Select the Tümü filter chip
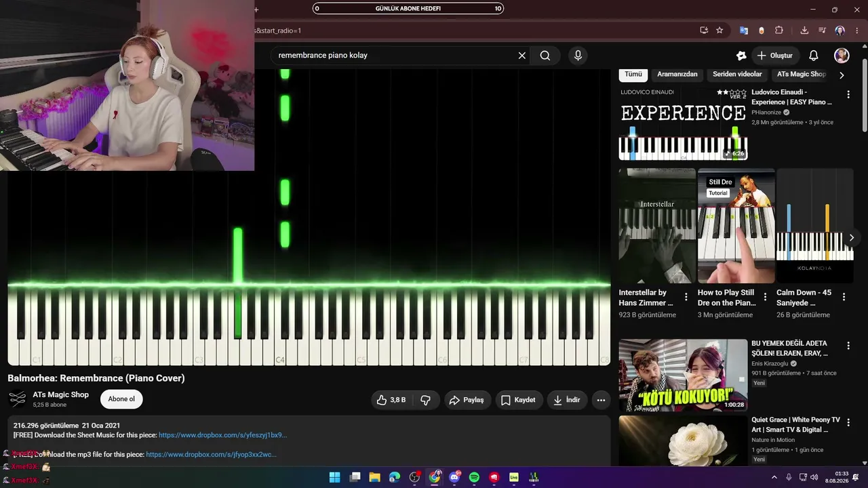Image resolution: width=868 pixels, height=488 pixels. 633,75
